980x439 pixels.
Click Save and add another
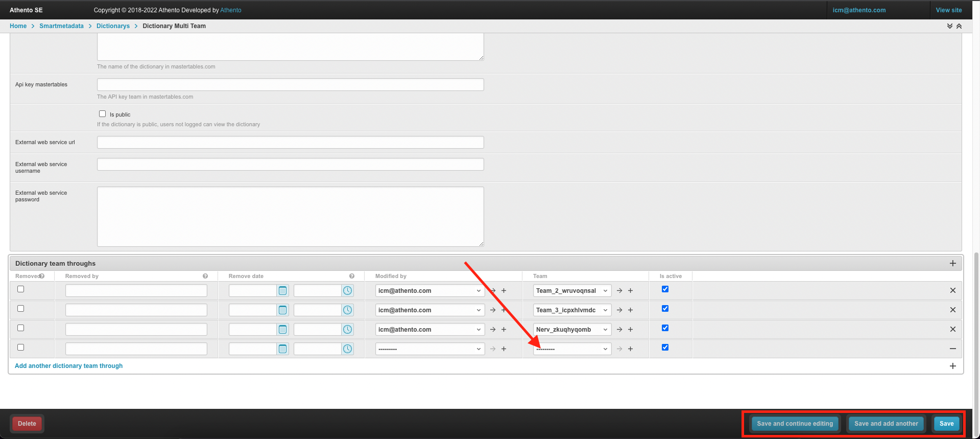click(886, 424)
